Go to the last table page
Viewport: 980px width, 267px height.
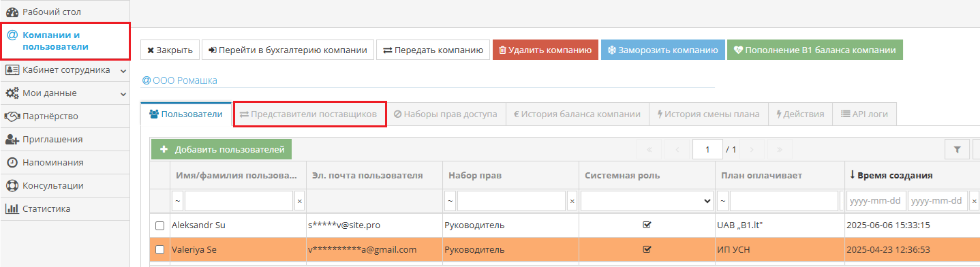coord(779,149)
